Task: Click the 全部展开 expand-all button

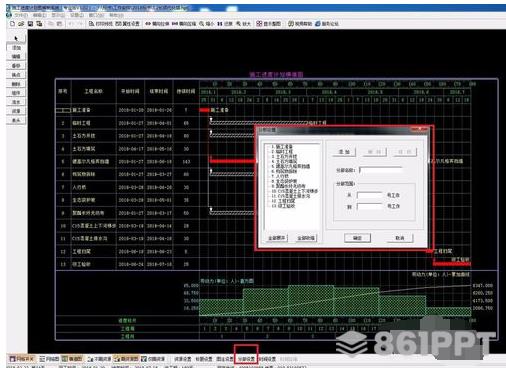Action: [277, 238]
